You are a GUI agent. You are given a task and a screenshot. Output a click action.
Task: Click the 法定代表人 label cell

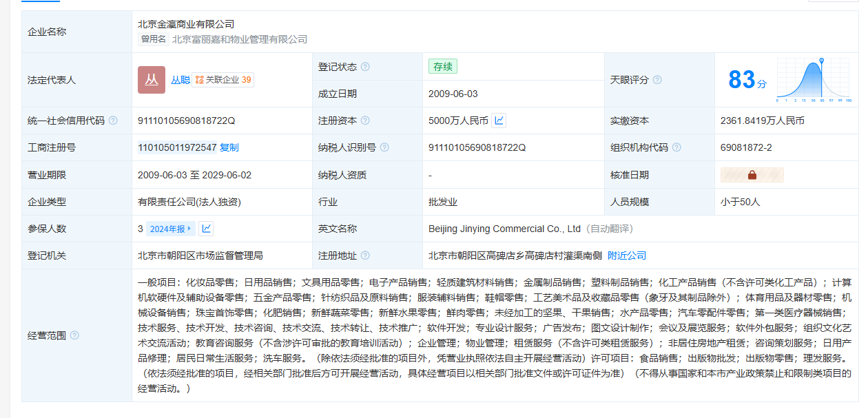click(76, 80)
